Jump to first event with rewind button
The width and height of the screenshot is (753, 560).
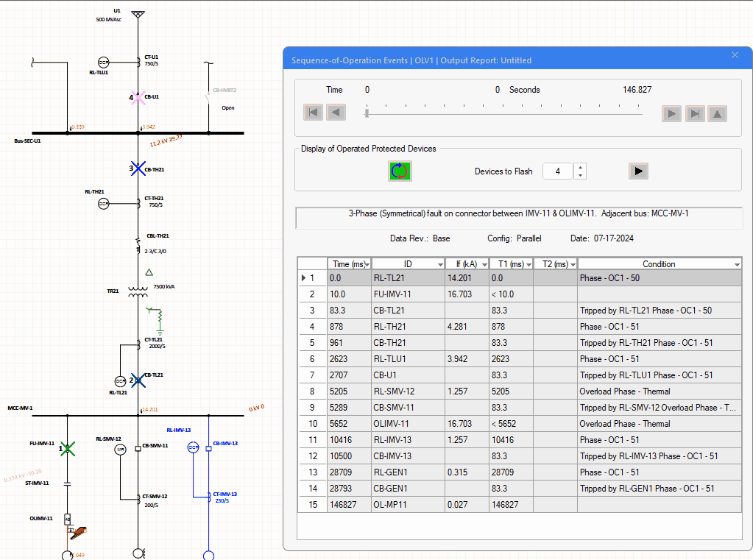314,113
